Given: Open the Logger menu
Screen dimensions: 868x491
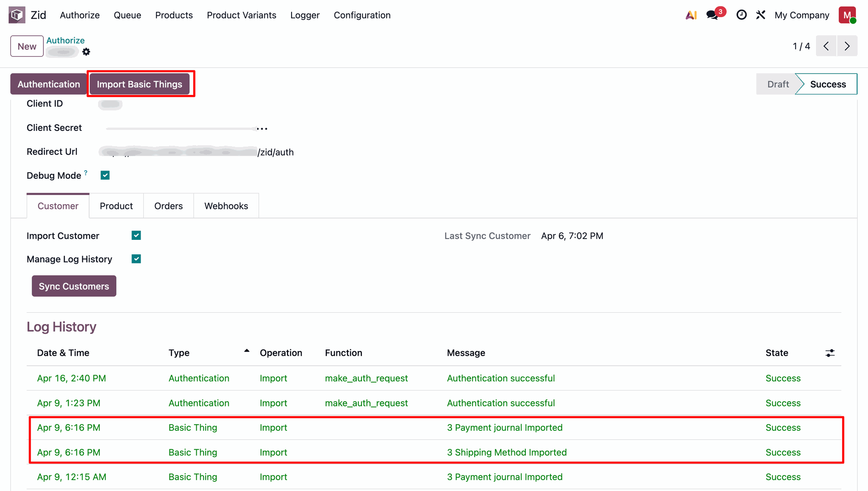Looking at the screenshot, I should (305, 15).
